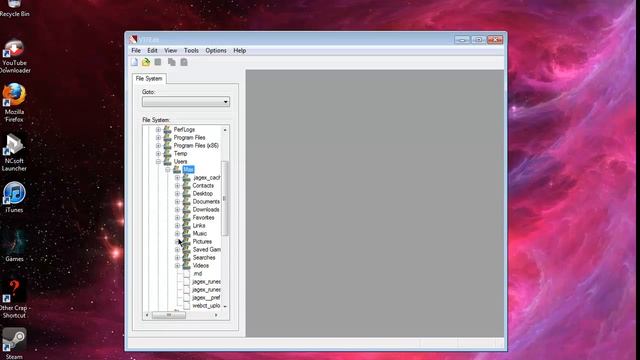Click the folder icon beside Temp
Viewport: 640px width, 360px height.
point(167,153)
